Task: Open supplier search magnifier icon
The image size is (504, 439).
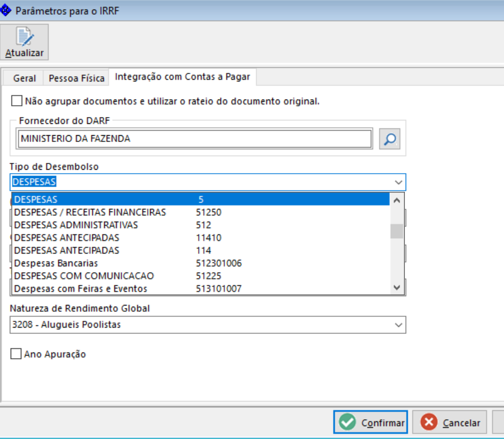Action: tap(390, 139)
